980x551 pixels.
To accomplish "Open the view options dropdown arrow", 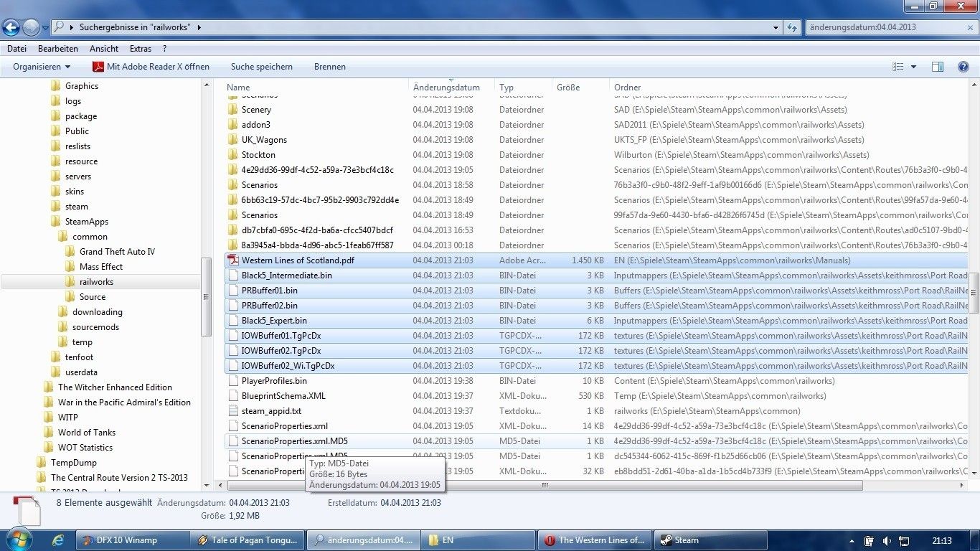I will pos(913,67).
